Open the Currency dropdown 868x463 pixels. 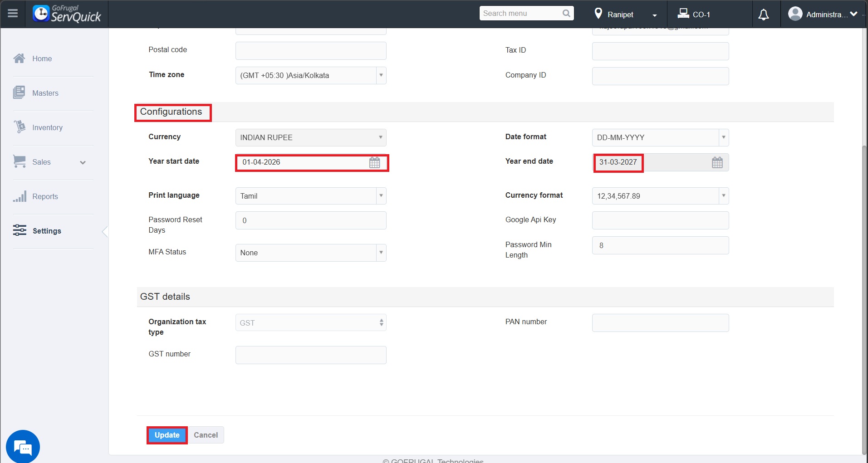pyautogui.click(x=311, y=137)
